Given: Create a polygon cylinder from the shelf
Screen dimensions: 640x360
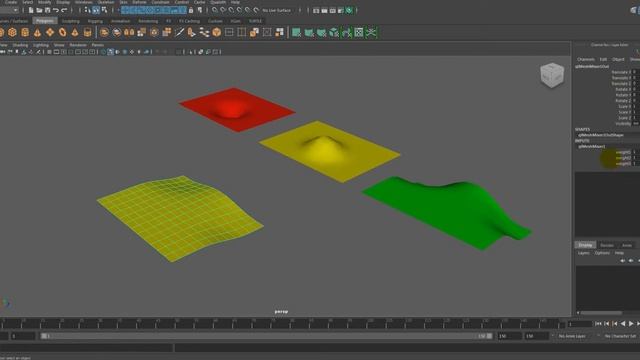Looking at the screenshot, I should pos(25,33).
